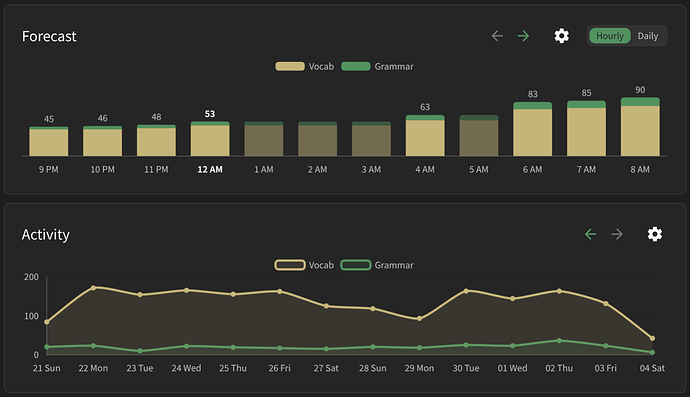The height and width of the screenshot is (397, 690).
Task: Go to next Forecast period arrow
Action: pos(523,36)
